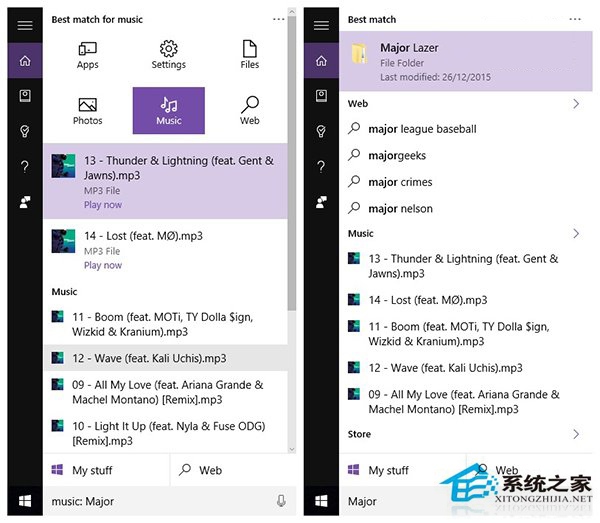Open Reminders lightbulb icon in right sidebar

[x=321, y=131]
